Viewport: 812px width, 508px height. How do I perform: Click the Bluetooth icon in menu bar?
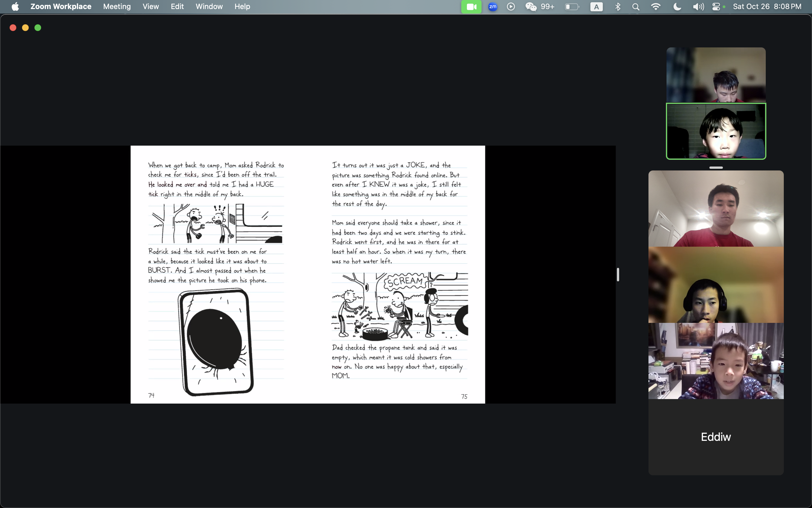[x=617, y=7]
